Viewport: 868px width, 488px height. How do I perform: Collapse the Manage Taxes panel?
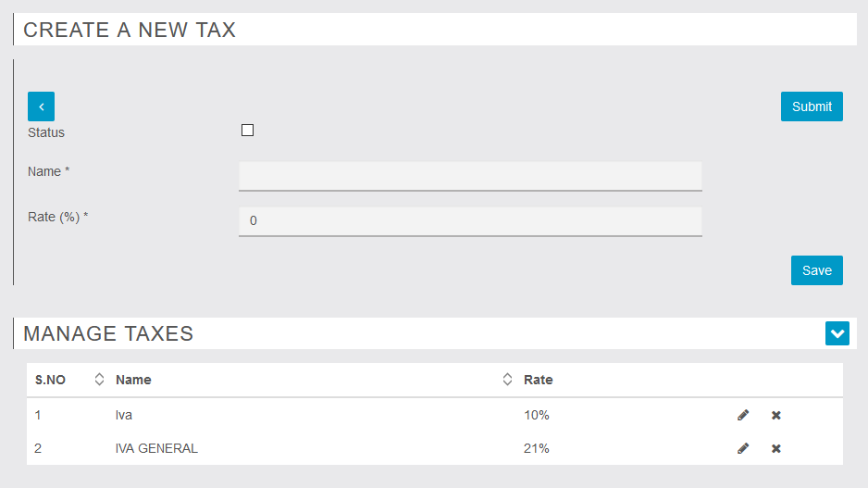click(x=837, y=333)
